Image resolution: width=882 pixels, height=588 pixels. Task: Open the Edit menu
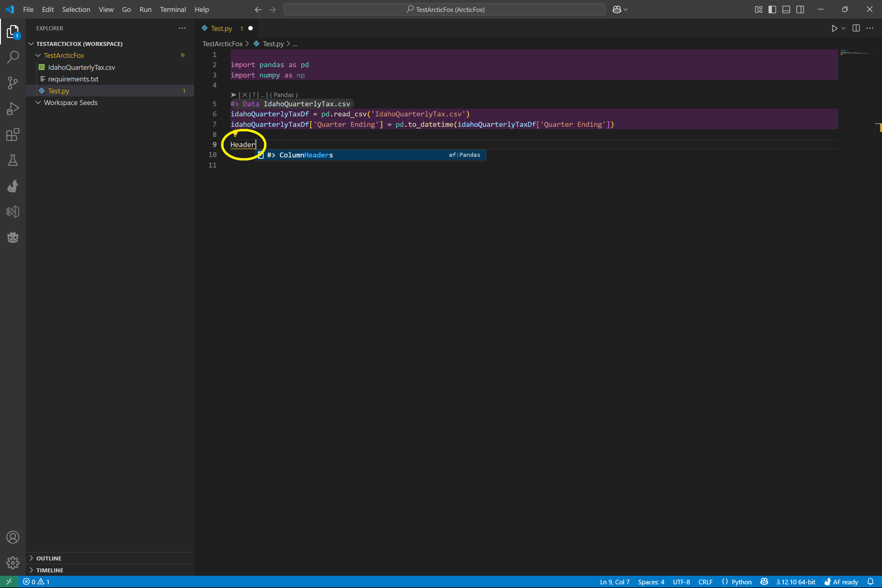coord(48,10)
